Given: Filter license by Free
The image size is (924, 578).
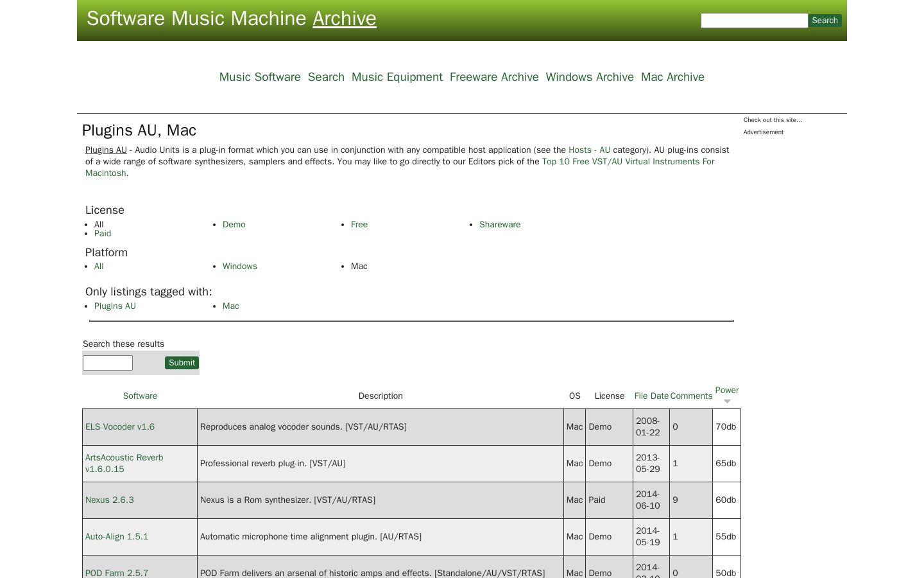Looking at the screenshot, I should pyautogui.click(x=359, y=225).
